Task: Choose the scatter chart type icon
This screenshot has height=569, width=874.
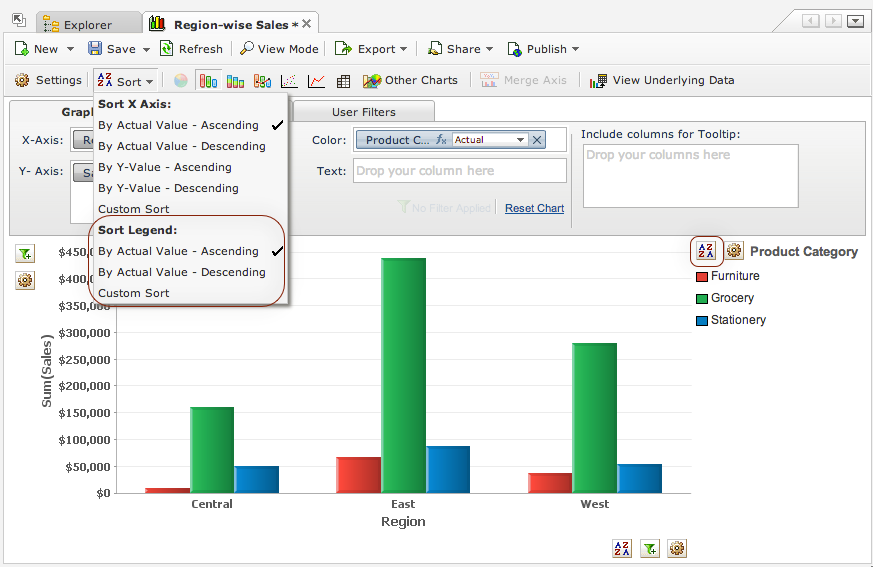Action: (x=289, y=81)
